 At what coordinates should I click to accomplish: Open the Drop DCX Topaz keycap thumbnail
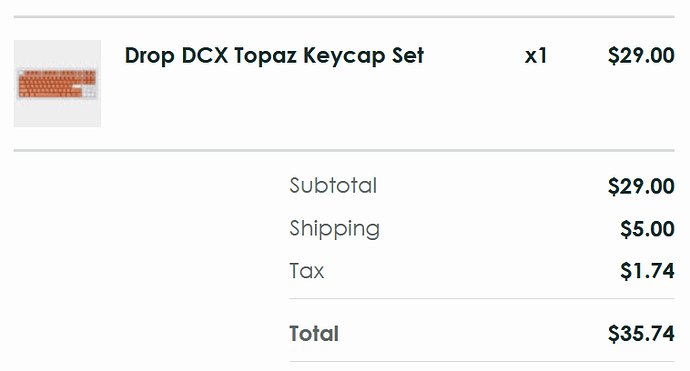[57, 84]
